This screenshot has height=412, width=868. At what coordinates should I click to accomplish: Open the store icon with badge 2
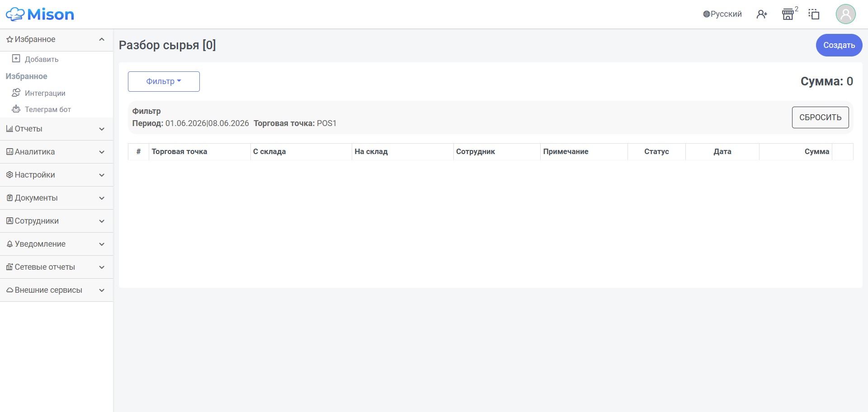pos(788,14)
